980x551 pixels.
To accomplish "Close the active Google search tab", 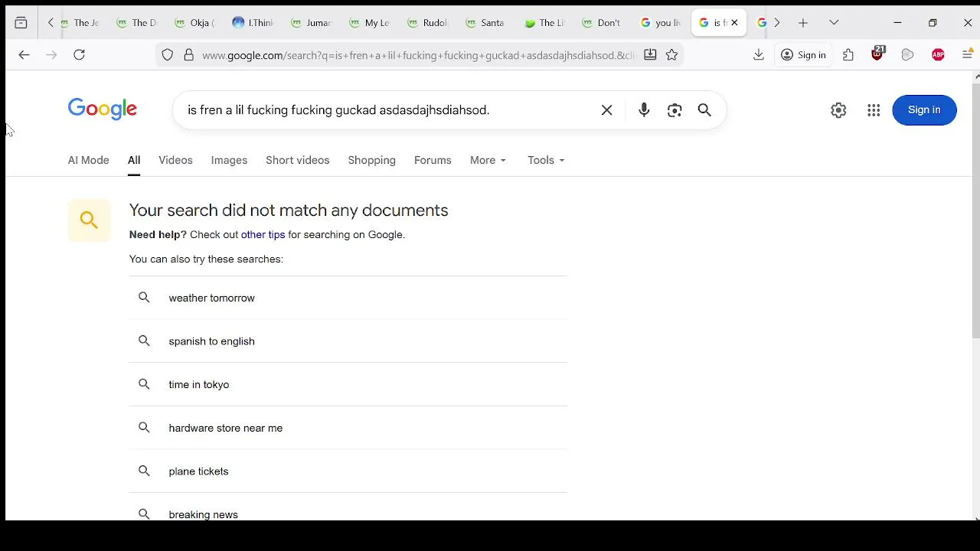I will [734, 23].
